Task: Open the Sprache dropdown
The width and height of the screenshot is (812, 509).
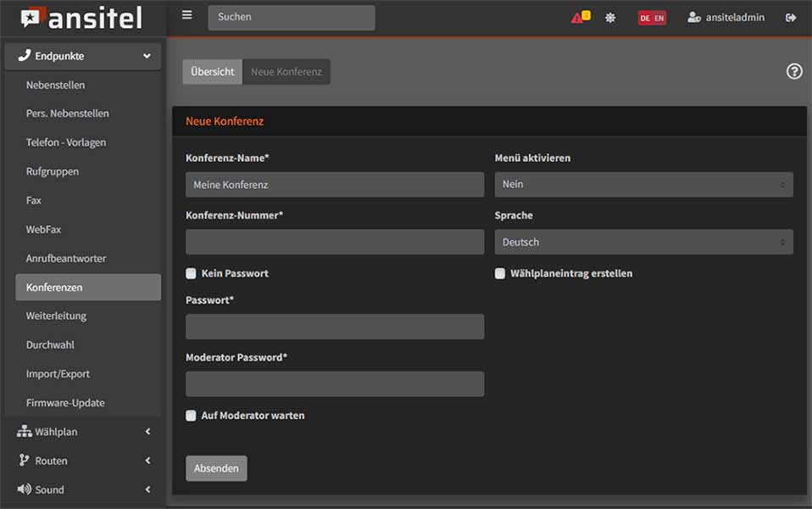Action: [x=643, y=242]
